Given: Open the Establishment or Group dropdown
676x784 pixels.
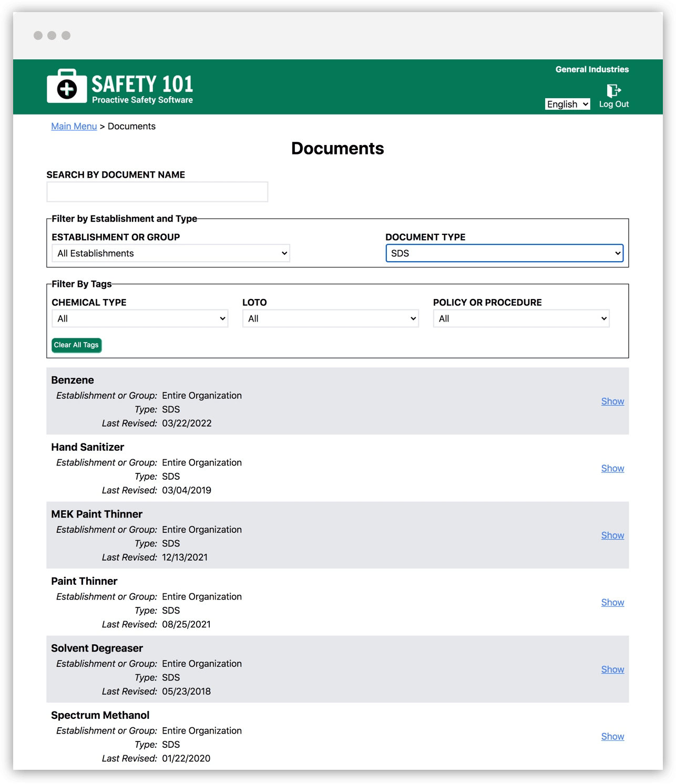Looking at the screenshot, I should point(171,253).
